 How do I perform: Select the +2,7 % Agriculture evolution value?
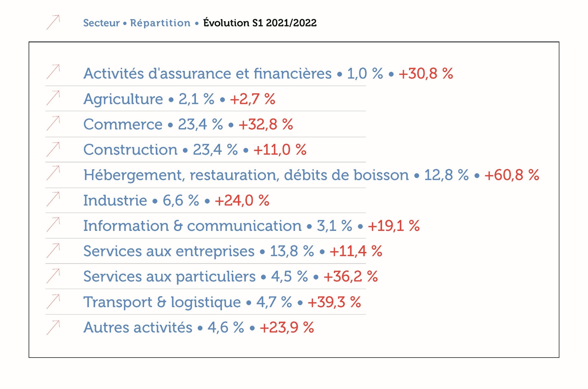(252, 99)
